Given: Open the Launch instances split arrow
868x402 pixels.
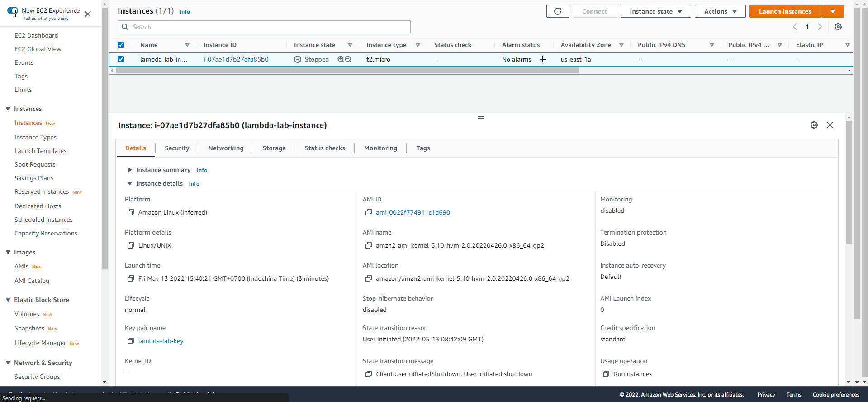Looking at the screenshot, I should click(833, 11).
